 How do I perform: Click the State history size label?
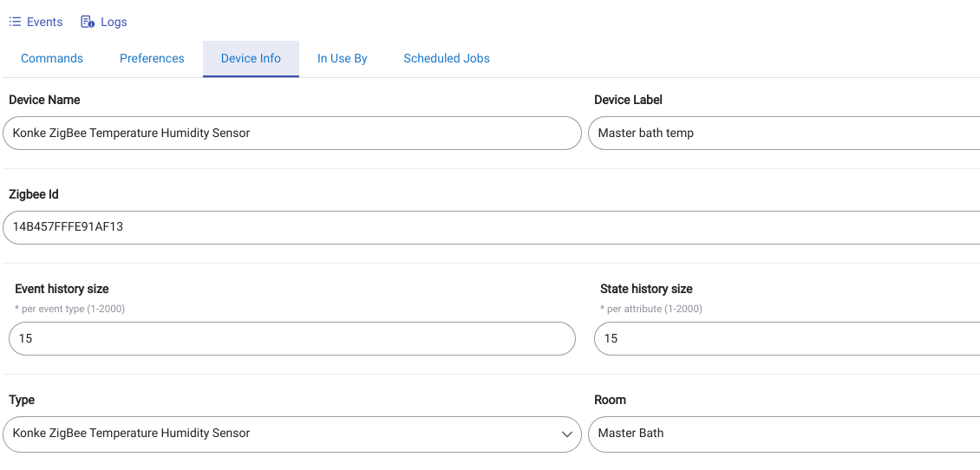coord(646,289)
